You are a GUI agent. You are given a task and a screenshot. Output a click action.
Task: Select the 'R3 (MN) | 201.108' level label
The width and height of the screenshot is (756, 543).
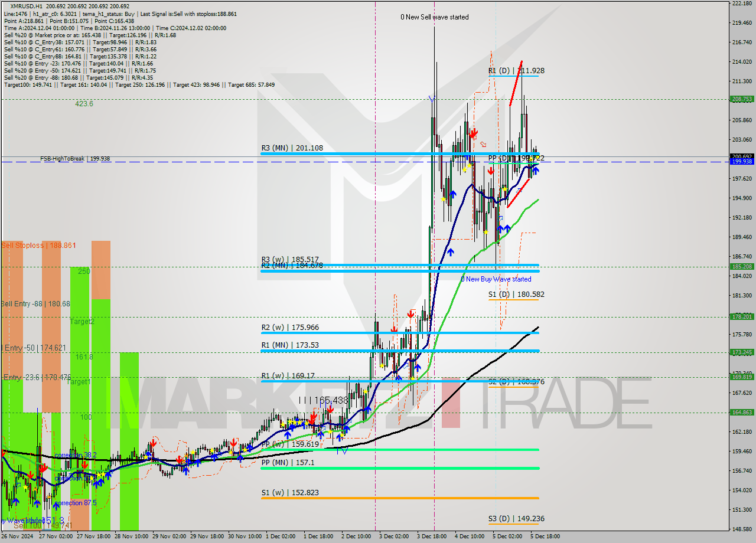click(292, 148)
